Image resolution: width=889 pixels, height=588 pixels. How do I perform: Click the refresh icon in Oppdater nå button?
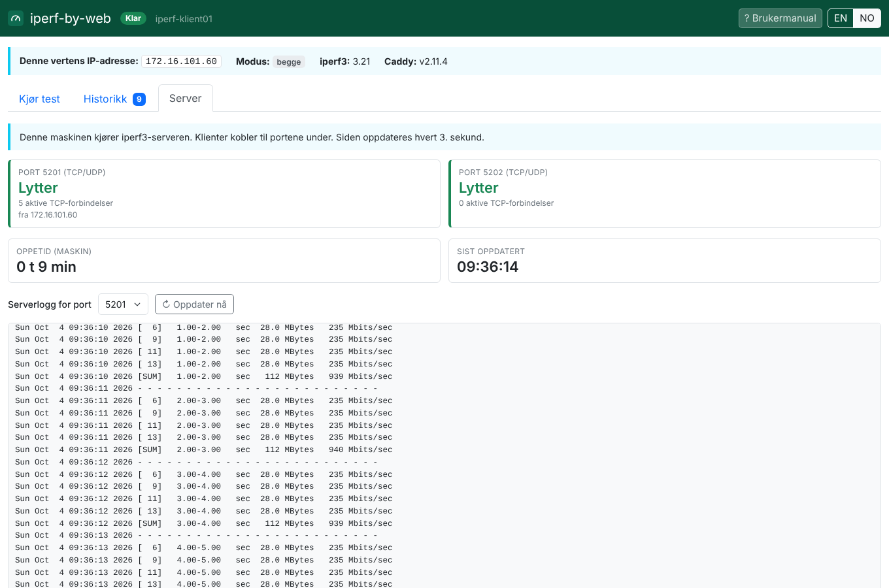coord(166,304)
